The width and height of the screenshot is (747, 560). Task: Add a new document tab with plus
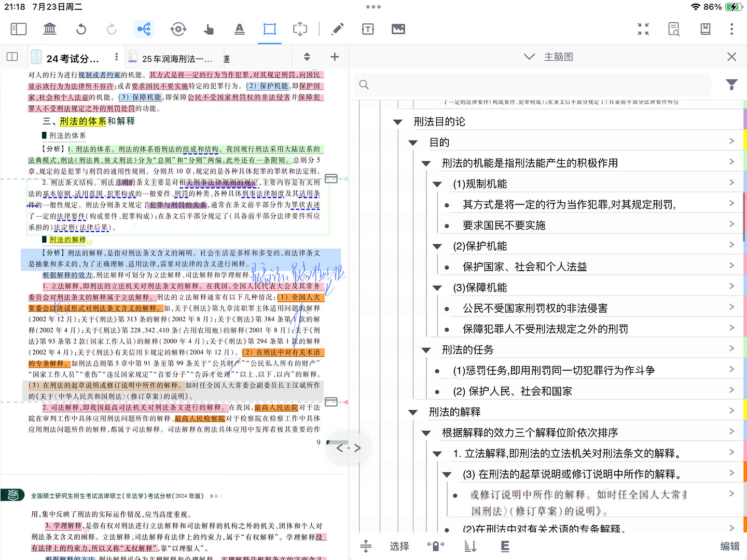pyautogui.click(x=335, y=57)
